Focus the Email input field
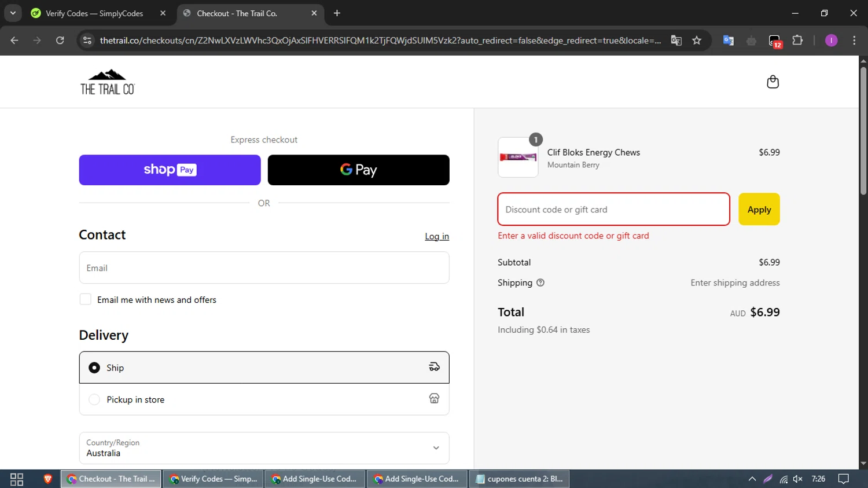Image resolution: width=868 pixels, height=488 pixels. [264, 267]
